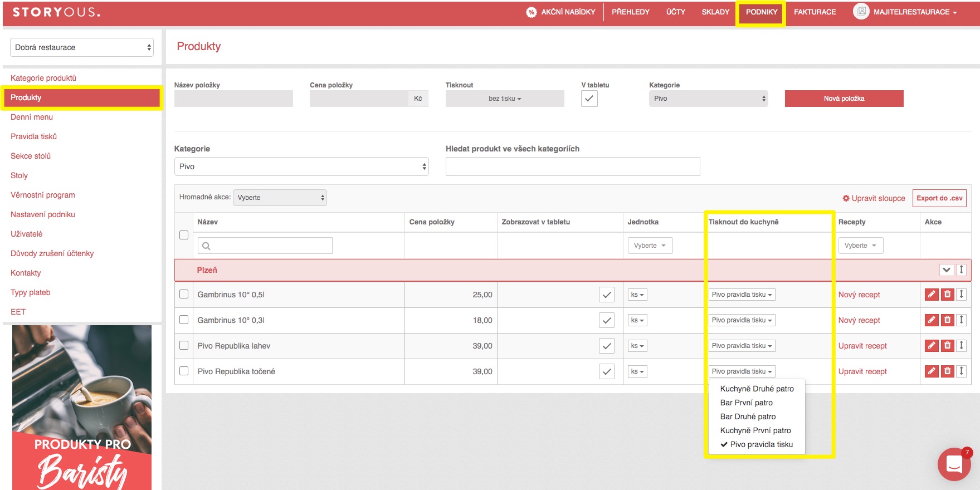Click Export do .csv button
980x490 pixels.
tap(939, 198)
